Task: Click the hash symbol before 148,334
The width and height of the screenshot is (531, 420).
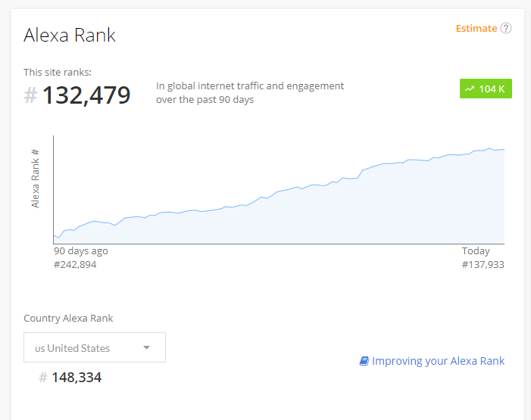Action: click(x=43, y=378)
